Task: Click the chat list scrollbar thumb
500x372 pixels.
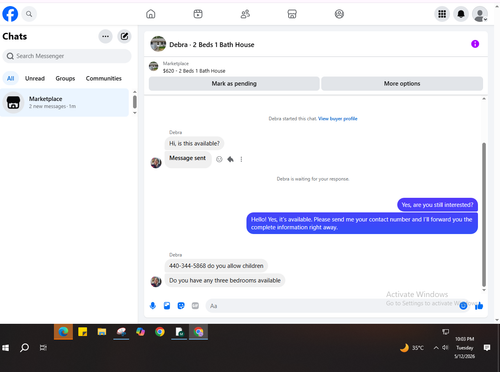Action: (x=135, y=102)
